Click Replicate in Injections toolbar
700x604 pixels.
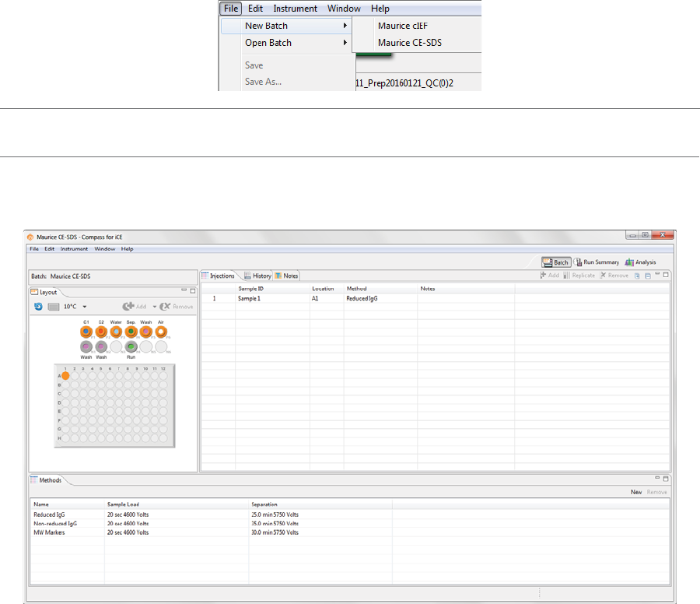click(x=579, y=276)
